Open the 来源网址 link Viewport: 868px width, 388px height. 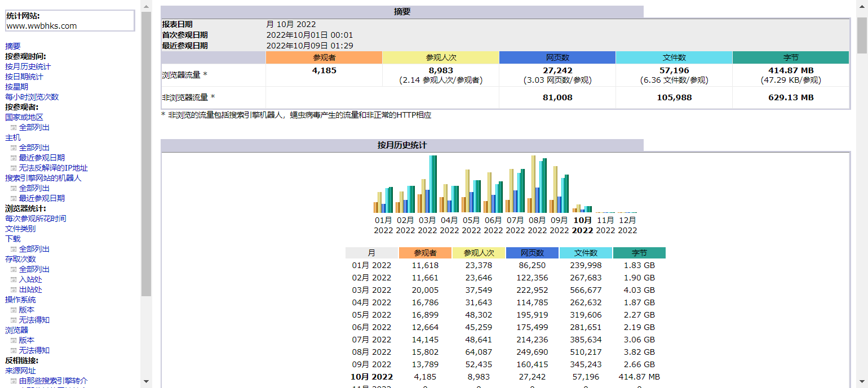point(20,371)
